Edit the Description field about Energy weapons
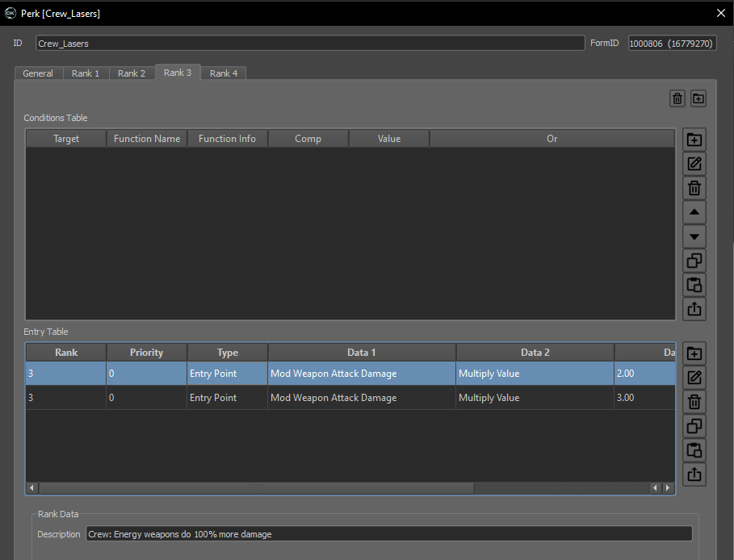Image resolution: width=734 pixels, height=560 pixels. 389,534
